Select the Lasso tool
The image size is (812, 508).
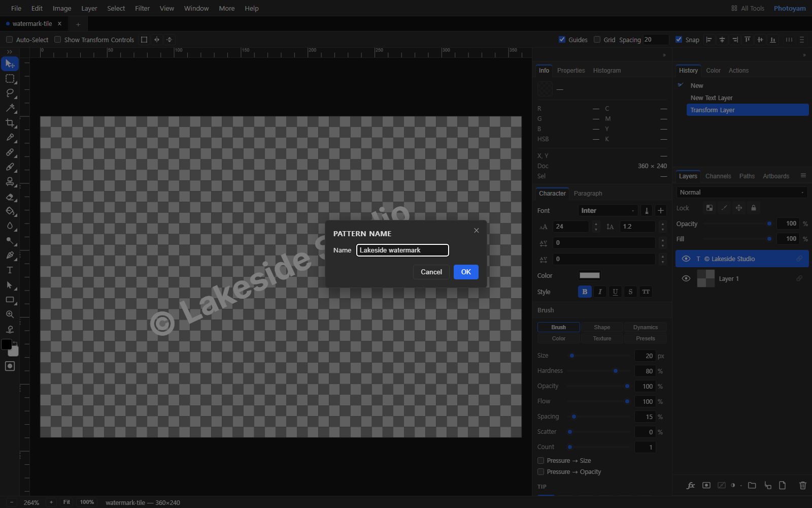click(10, 93)
